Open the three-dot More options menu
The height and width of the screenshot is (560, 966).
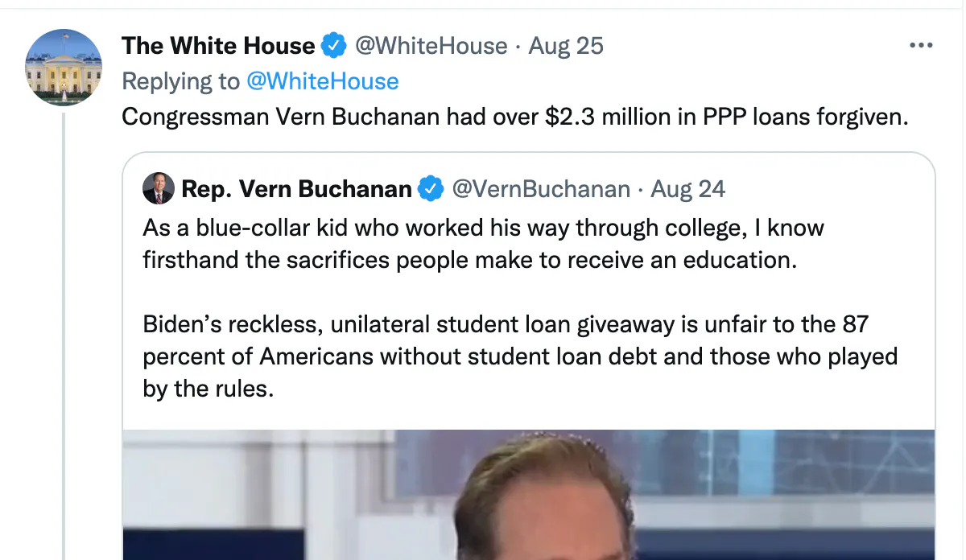pyautogui.click(x=920, y=46)
